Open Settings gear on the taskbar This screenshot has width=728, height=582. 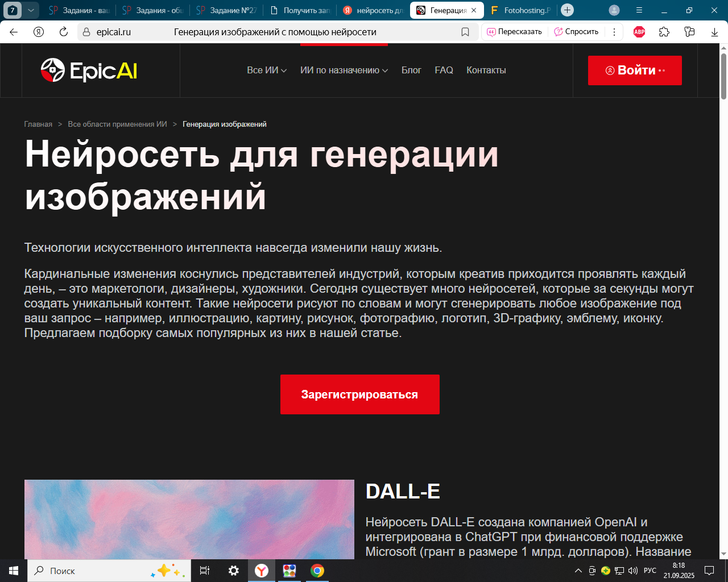[234, 571]
